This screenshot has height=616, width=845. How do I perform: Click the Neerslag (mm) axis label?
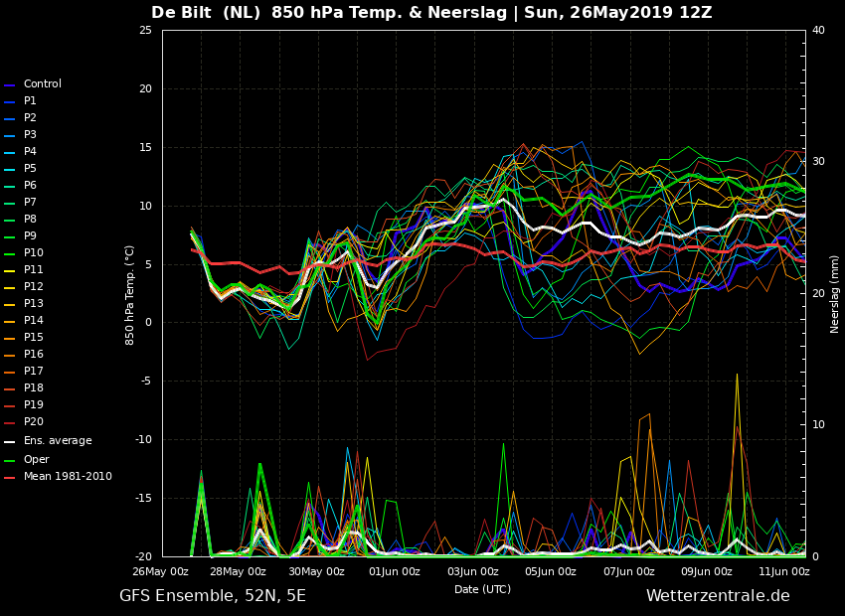(835, 293)
